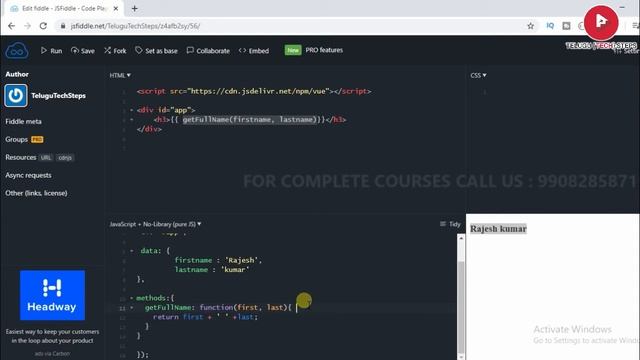Open the Embed option
The width and height of the screenshot is (640, 360).
[x=254, y=51]
